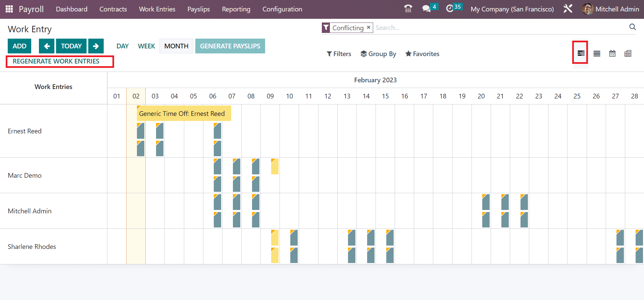Click the search magnifier icon
The height and width of the screenshot is (300, 644).
click(633, 27)
